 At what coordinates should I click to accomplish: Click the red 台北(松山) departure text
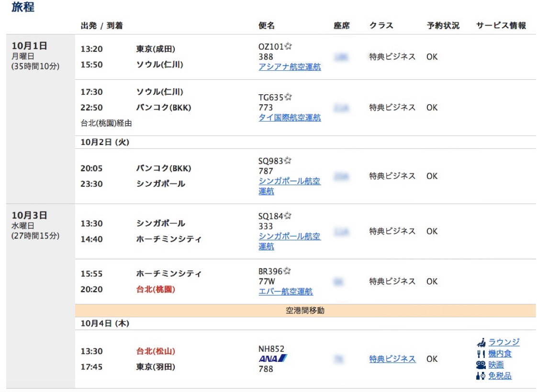156,351
